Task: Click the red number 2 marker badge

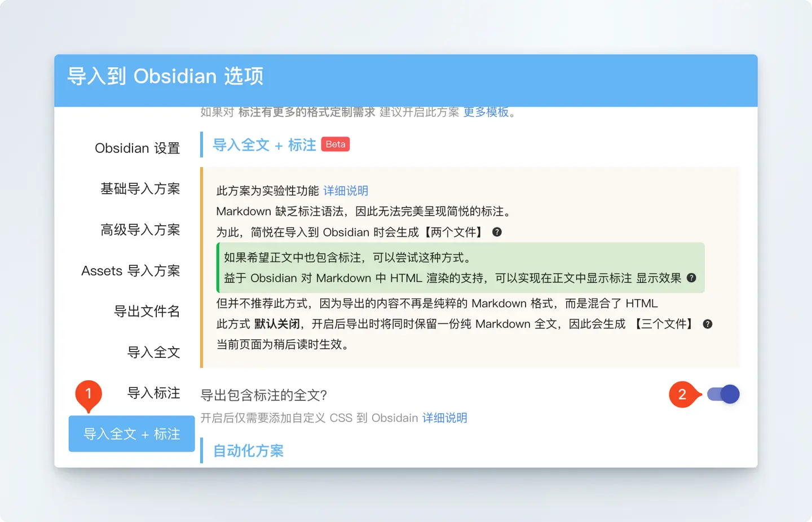Action: click(x=682, y=394)
